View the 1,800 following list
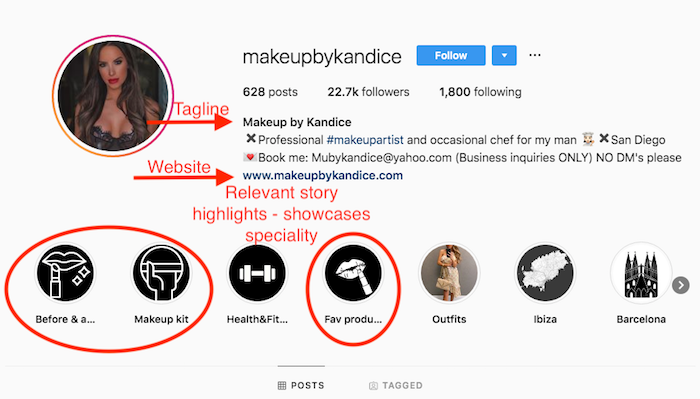700x399 pixels. coord(480,92)
